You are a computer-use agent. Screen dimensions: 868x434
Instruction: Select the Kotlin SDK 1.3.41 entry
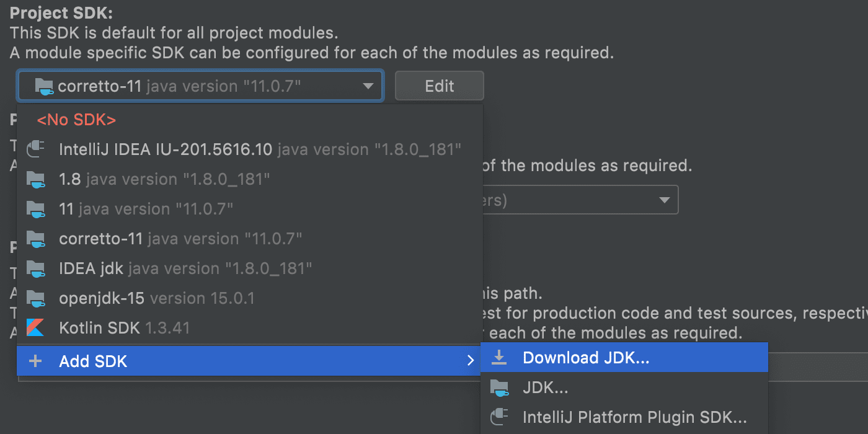tap(124, 327)
